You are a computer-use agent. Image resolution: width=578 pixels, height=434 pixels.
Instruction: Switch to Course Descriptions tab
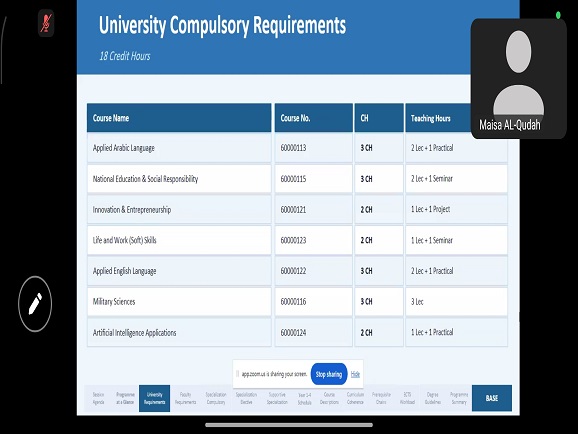click(x=329, y=398)
